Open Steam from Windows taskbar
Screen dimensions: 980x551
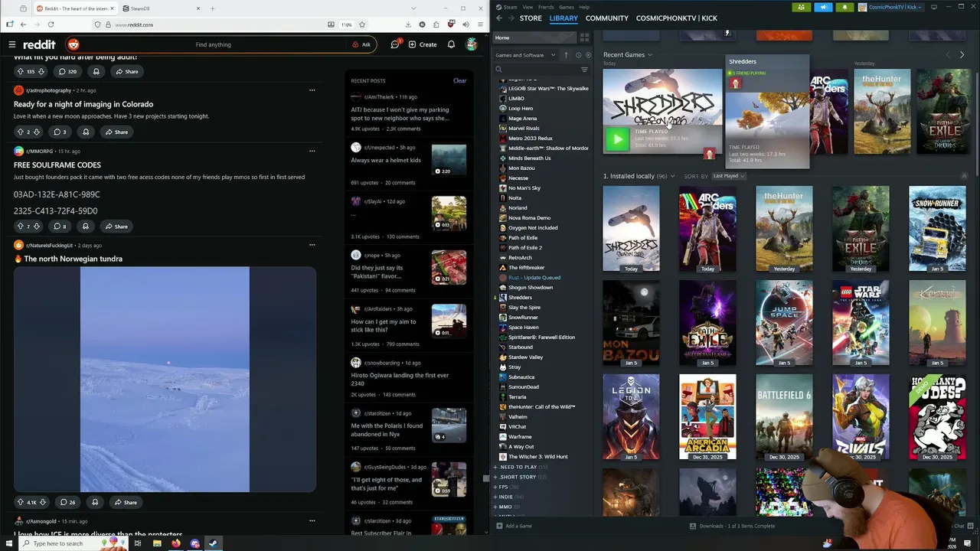coord(213,543)
